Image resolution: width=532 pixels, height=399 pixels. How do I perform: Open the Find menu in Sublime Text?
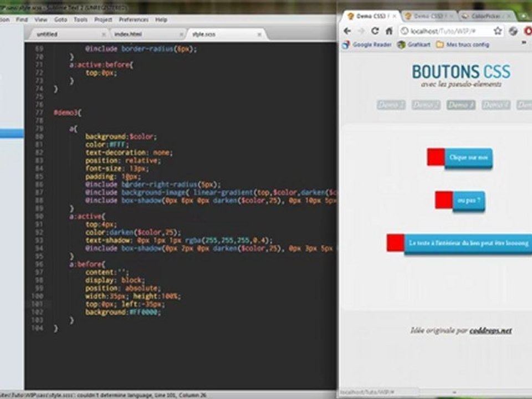[22, 20]
